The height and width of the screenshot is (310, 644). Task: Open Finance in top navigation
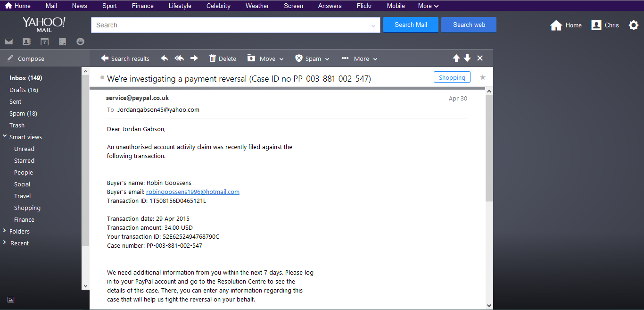click(143, 6)
